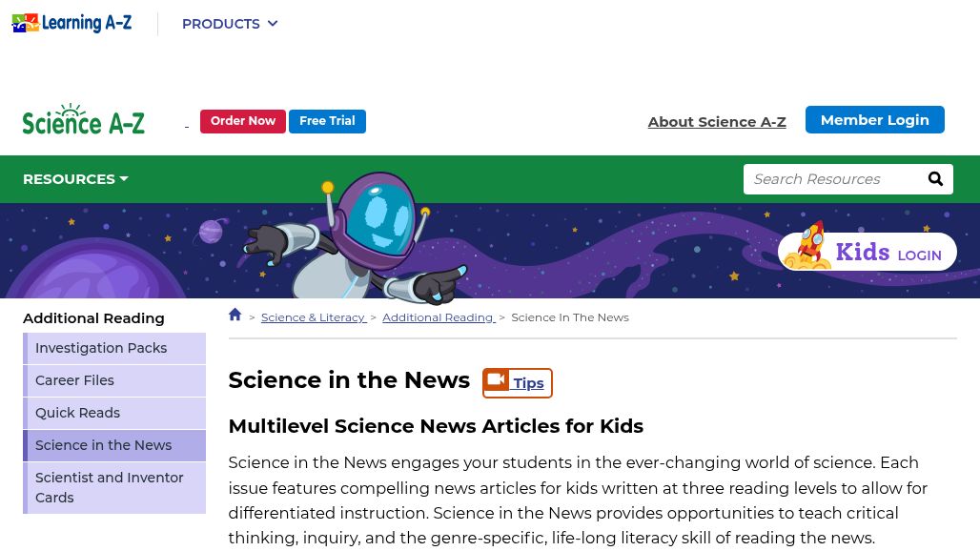Image resolution: width=980 pixels, height=551 pixels.
Task: Click the Order Now button
Action: tap(242, 121)
